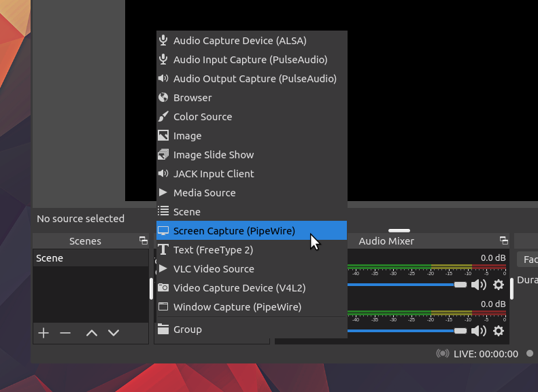The image size is (538, 392).
Task: Click the first channel 0.0 dB readout
Action: [x=493, y=257]
